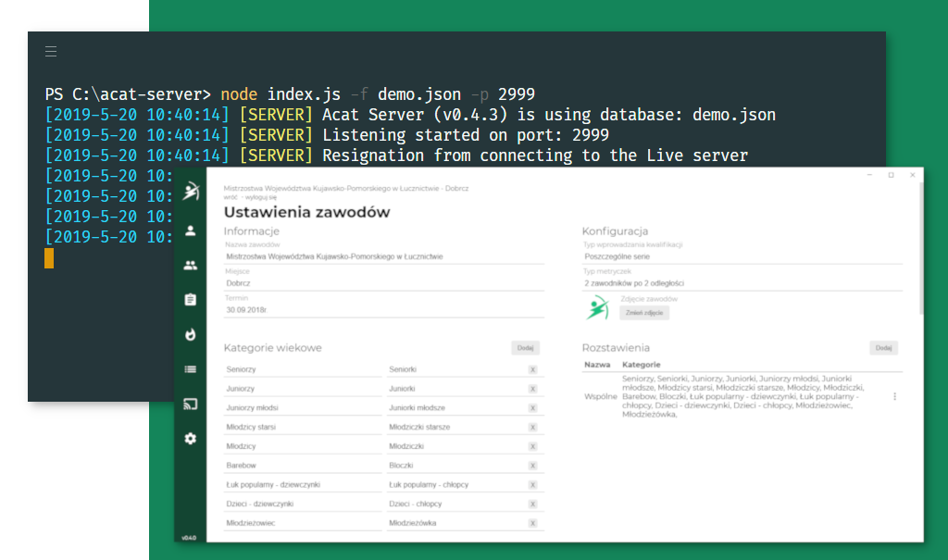Delete the Bloczki category row
The image size is (948, 560).
click(x=532, y=466)
